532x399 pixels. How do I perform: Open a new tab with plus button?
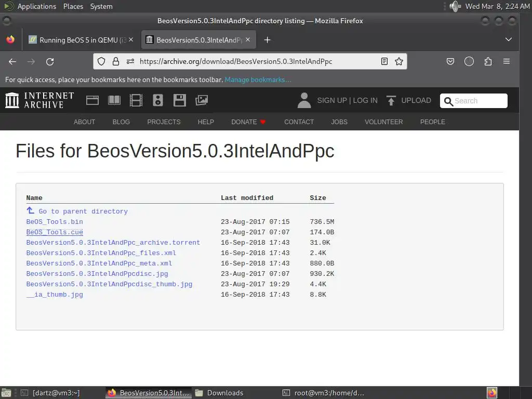(x=268, y=40)
